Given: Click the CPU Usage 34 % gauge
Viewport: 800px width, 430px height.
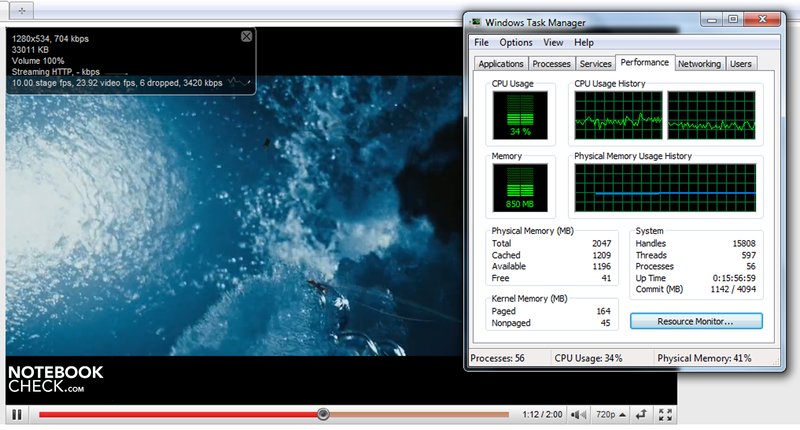Looking at the screenshot, I should [520, 115].
